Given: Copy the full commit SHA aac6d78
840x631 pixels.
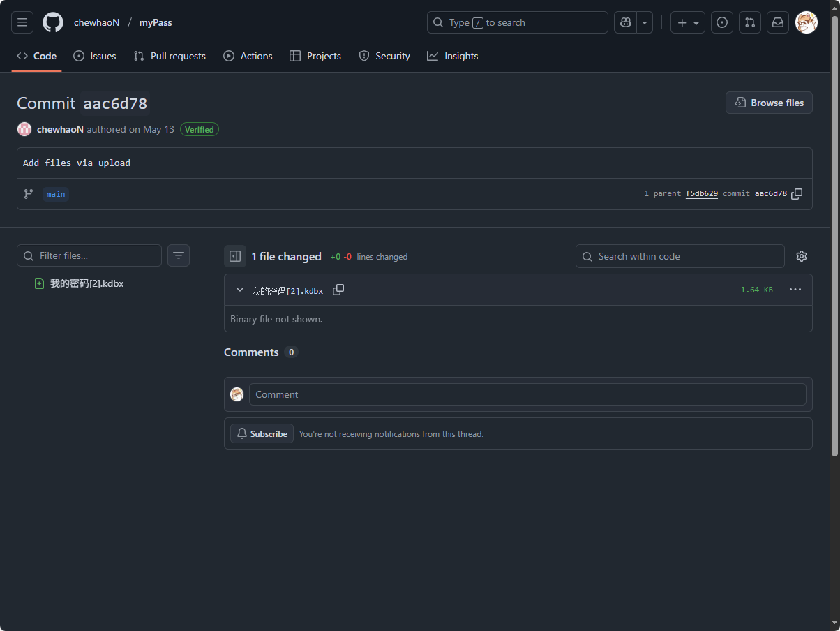Looking at the screenshot, I should click(797, 194).
